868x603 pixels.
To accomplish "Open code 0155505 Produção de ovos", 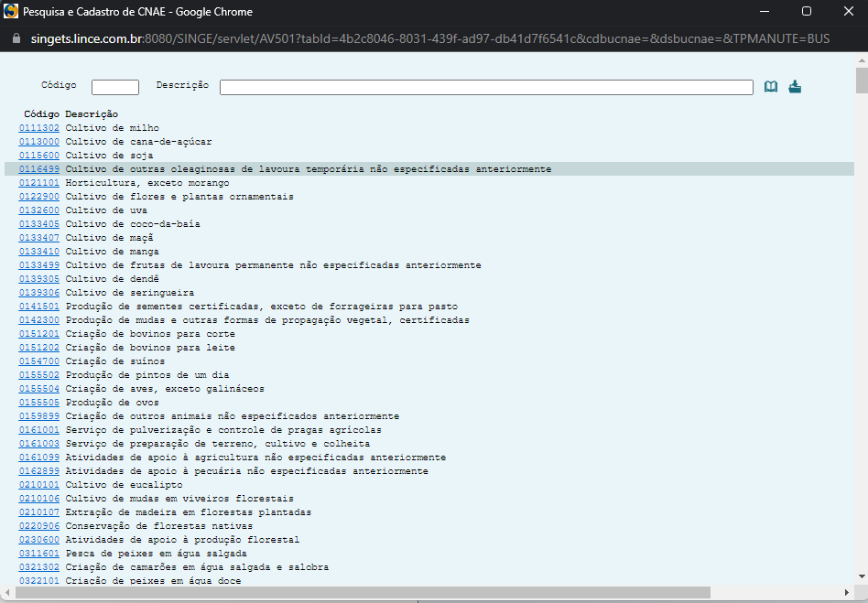I will (39, 403).
